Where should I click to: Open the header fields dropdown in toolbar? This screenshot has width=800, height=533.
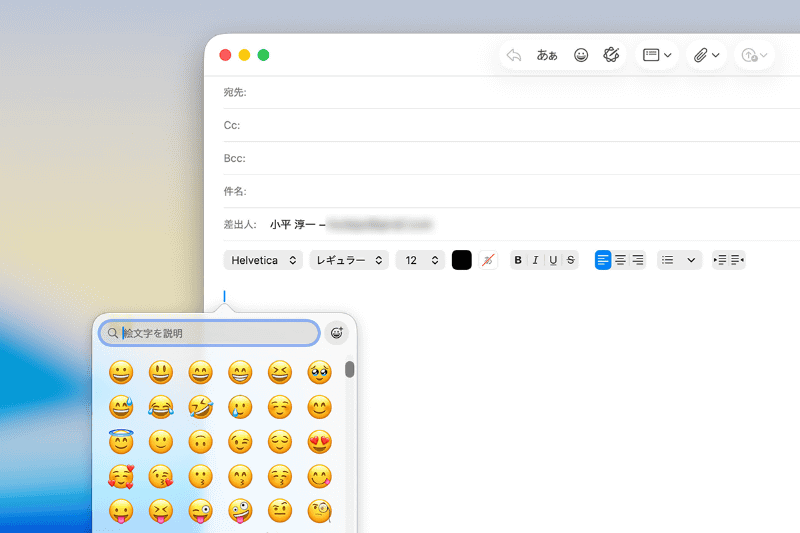click(657, 55)
